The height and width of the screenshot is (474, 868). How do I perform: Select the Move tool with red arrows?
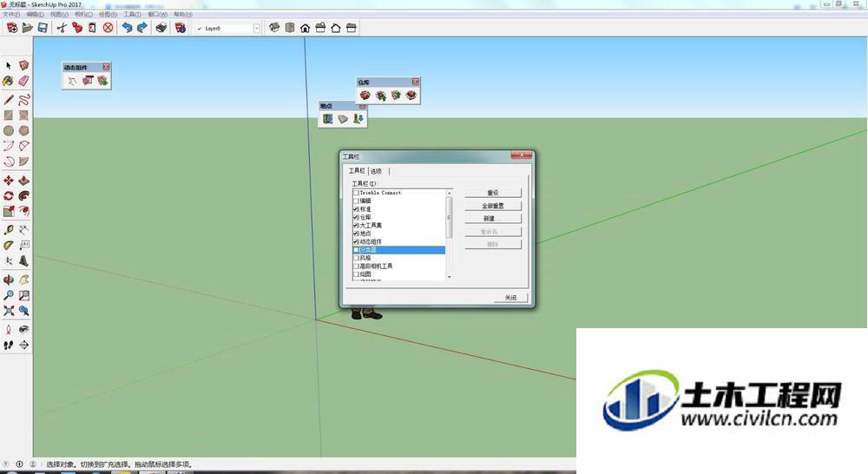click(x=9, y=181)
